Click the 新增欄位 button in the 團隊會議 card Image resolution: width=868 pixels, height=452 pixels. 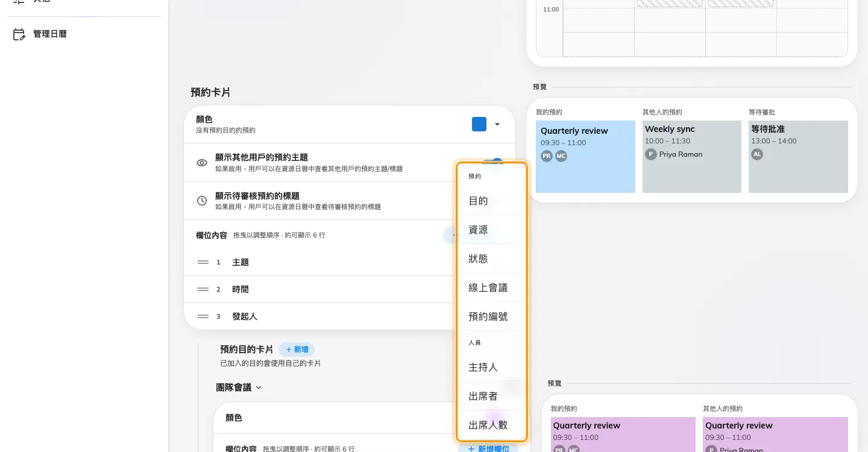click(x=488, y=448)
